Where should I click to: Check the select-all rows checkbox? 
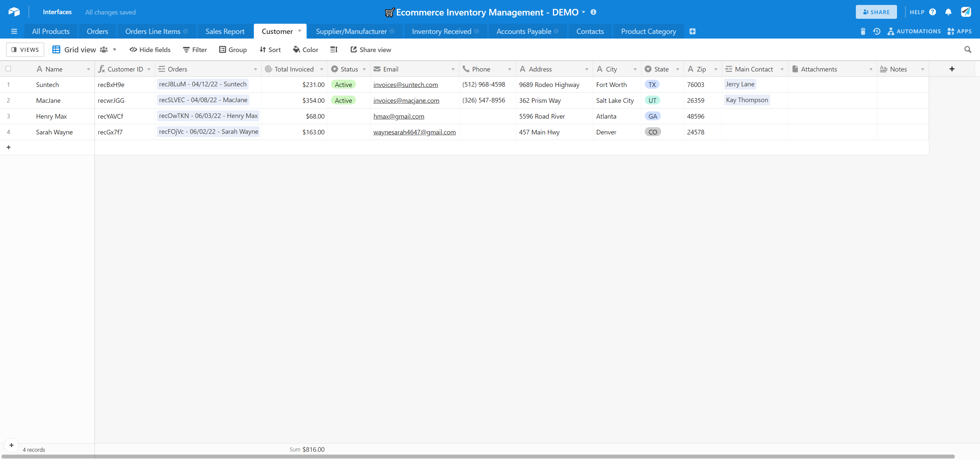pyautogui.click(x=8, y=69)
